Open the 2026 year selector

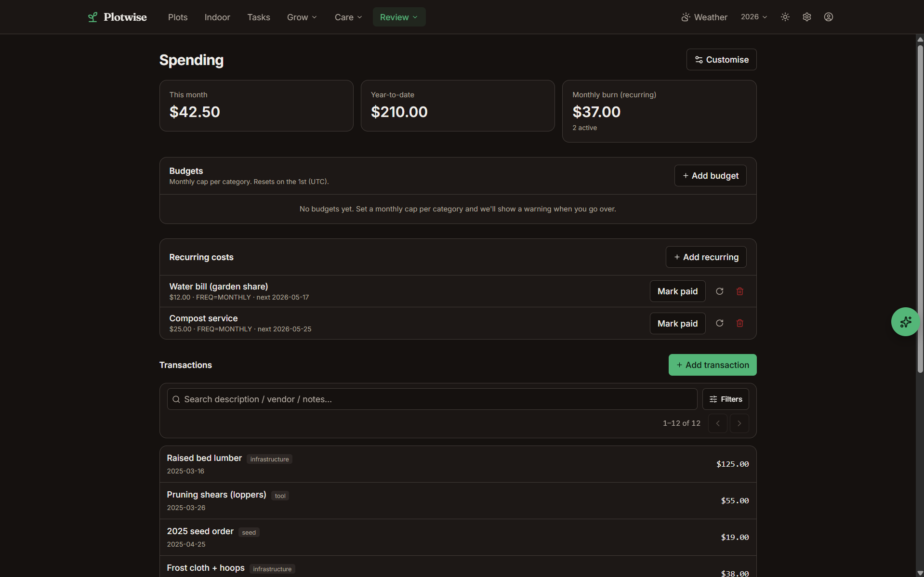(x=754, y=17)
